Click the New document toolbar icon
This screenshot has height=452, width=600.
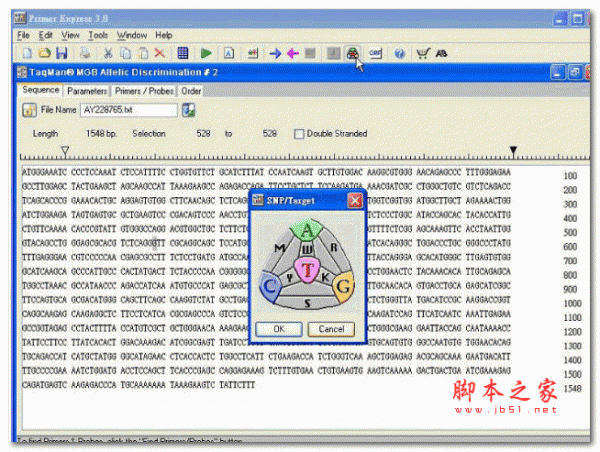28,53
